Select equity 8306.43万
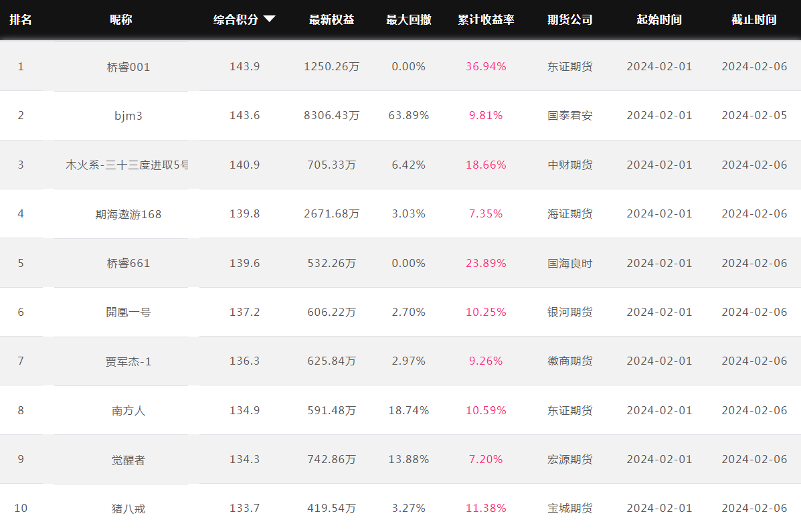This screenshot has width=801, height=532. pos(331,116)
